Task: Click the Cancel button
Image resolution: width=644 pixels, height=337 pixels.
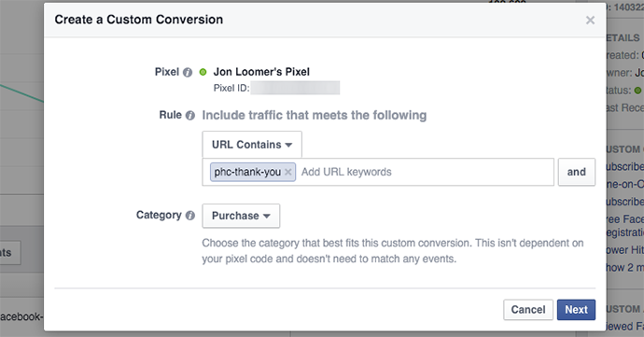Action: coord(528,310)
